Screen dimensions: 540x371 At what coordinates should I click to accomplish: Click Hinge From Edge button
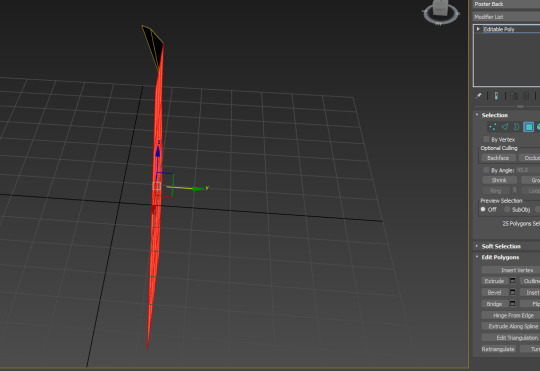click(511, 315)
